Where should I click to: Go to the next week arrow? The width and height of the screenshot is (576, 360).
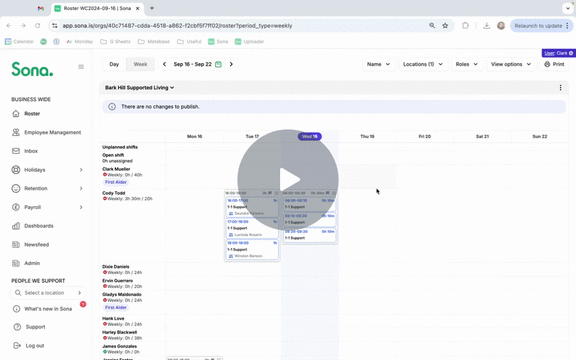coord(231,64)
